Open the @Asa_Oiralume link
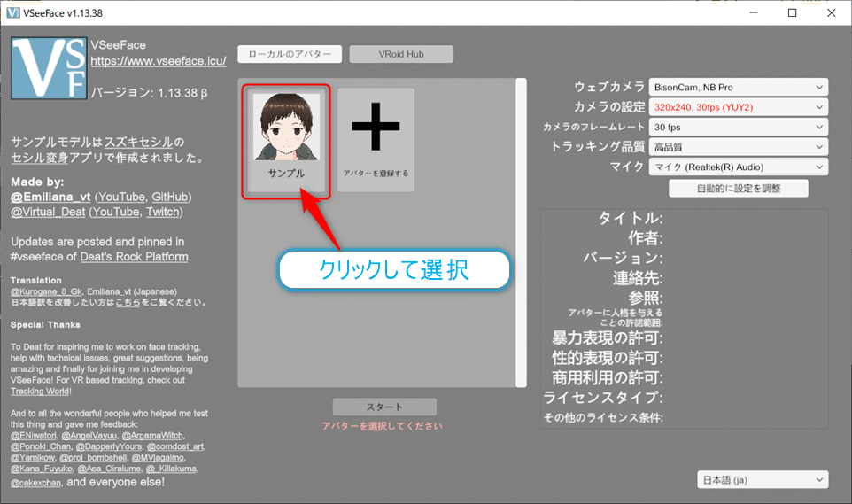The image size is (852, 504). [x=109, y=468]
